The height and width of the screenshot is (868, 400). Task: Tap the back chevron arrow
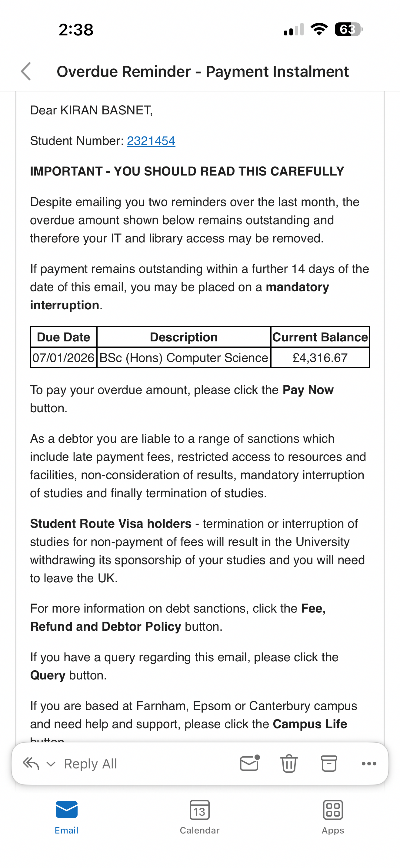click(26, 71)
